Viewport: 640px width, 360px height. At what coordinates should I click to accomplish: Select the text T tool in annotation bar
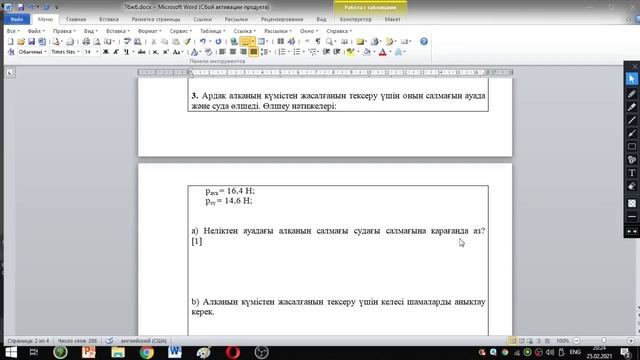632,173
